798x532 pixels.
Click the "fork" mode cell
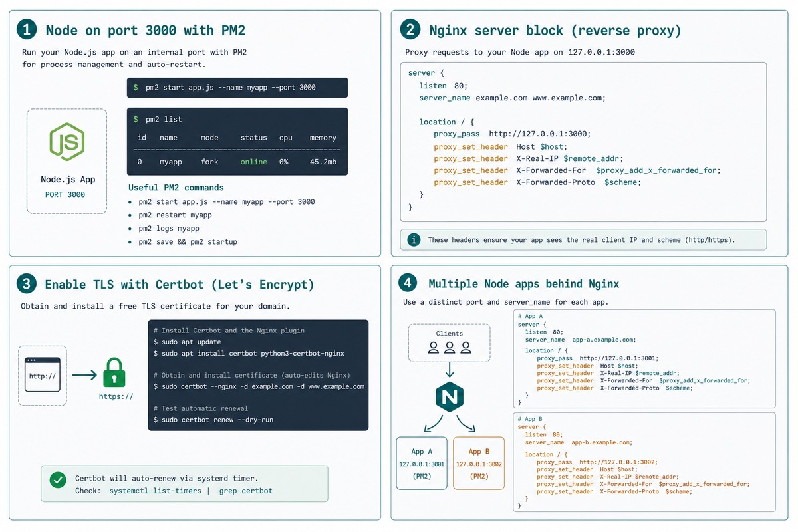(209, 162)
